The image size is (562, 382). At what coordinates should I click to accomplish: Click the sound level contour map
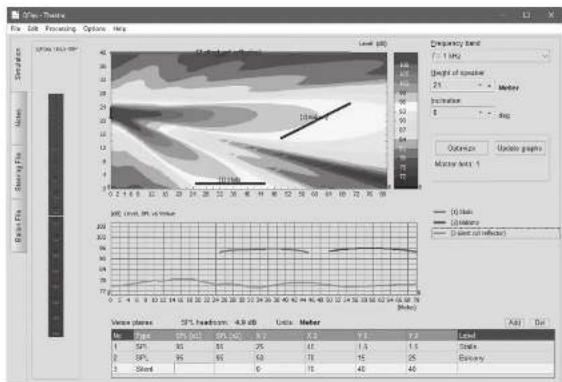[249, 120]
